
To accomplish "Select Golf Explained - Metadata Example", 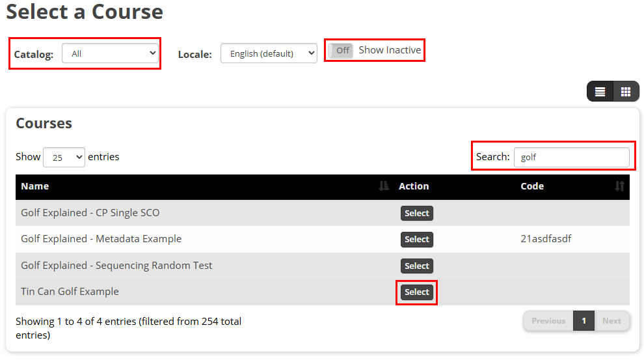I will tap(416, 240).
